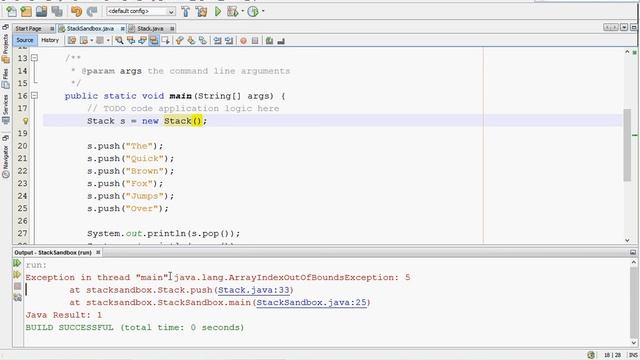This screenshot has height=360, width=640.
Task: Collapse the main method fold at line 16
Action: point(35,96)
